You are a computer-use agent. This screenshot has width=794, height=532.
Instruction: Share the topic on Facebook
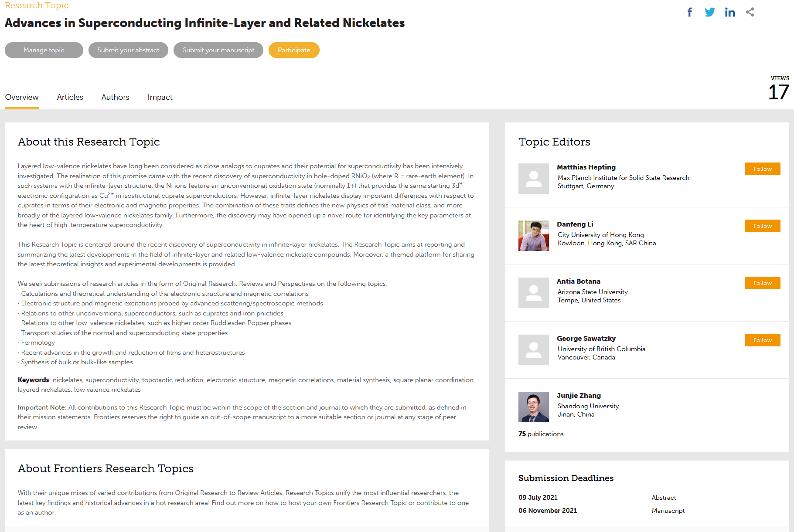(x=689, y=12)
